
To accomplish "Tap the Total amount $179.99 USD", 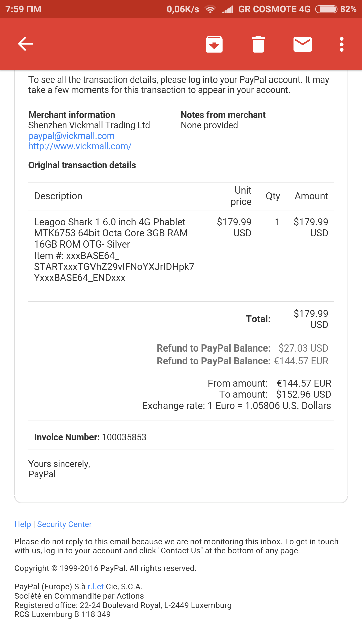I will pyautogui.click(x=311, y=319).
